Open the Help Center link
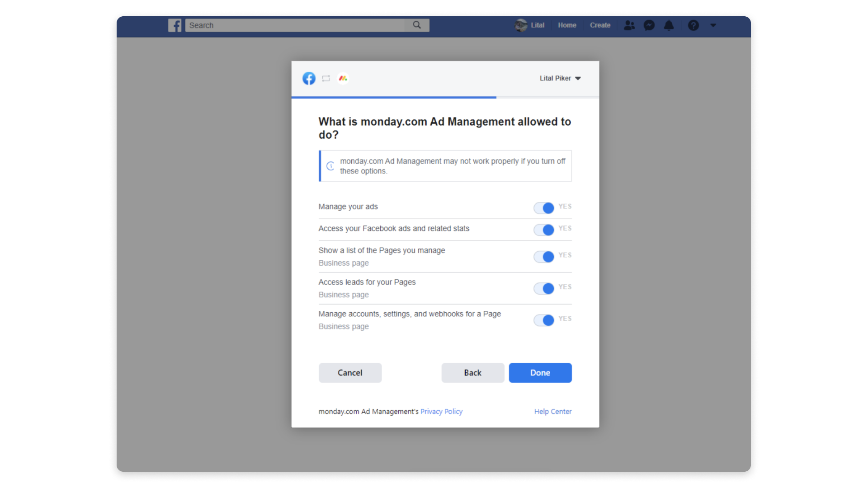The image size is (868, 488). point(553,412)
